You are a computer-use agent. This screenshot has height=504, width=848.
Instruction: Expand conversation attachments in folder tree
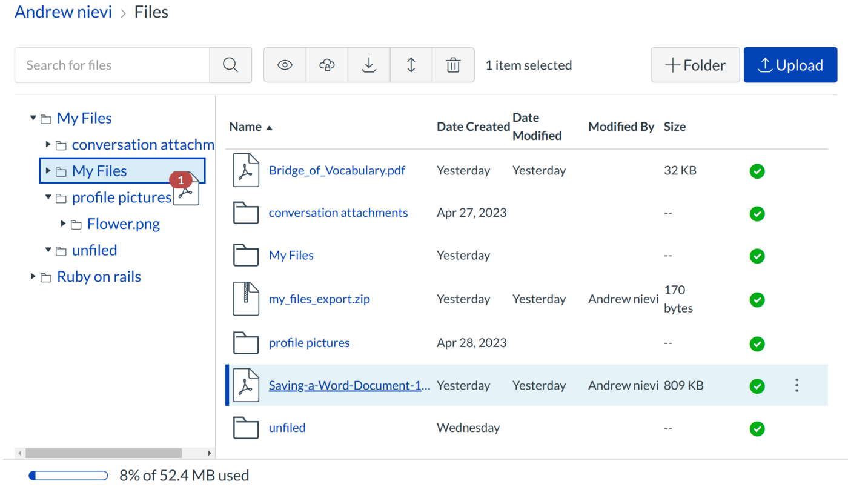(x=48, y=145)
